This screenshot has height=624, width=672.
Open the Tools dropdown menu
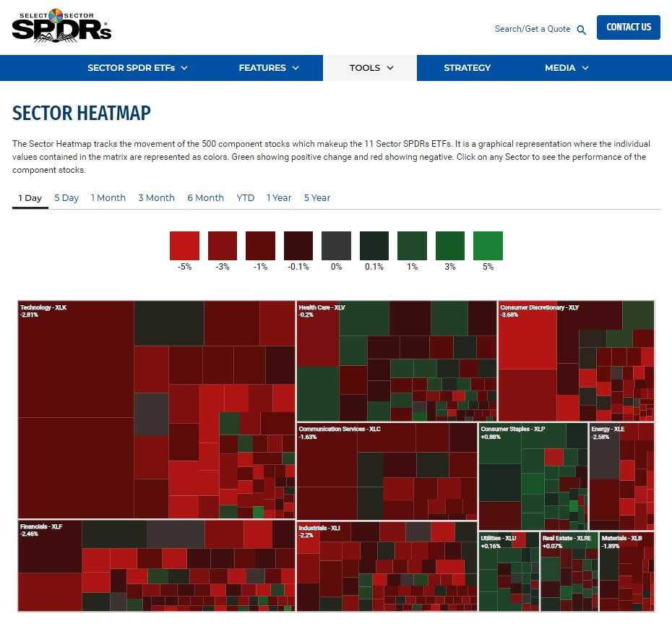pyautogui.click(x=371, y=68)
